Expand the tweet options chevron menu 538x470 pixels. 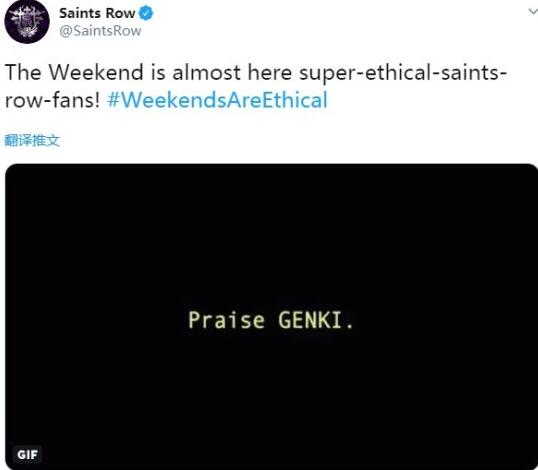point(533,12)
